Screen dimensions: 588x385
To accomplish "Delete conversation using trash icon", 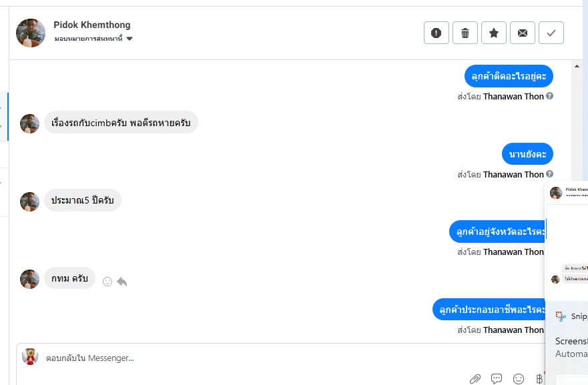I will (x=465, y=33).
